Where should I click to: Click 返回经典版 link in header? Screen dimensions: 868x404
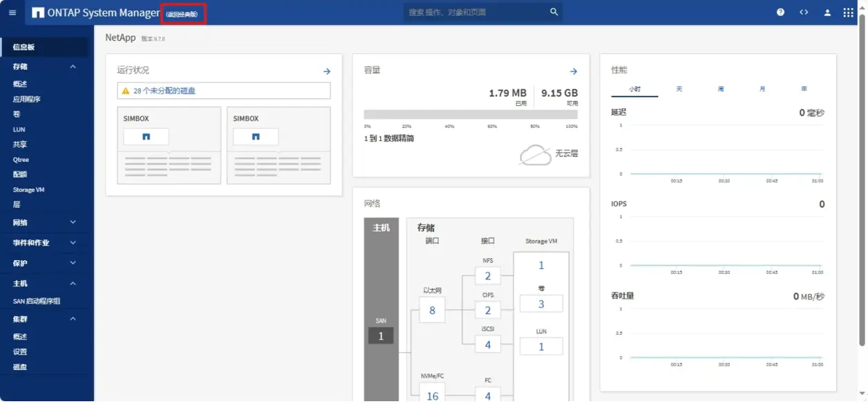(x=182, y=15)
